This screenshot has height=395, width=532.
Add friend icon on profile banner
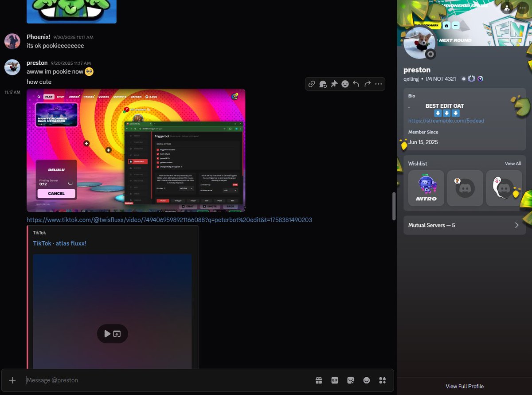(507, 8)
